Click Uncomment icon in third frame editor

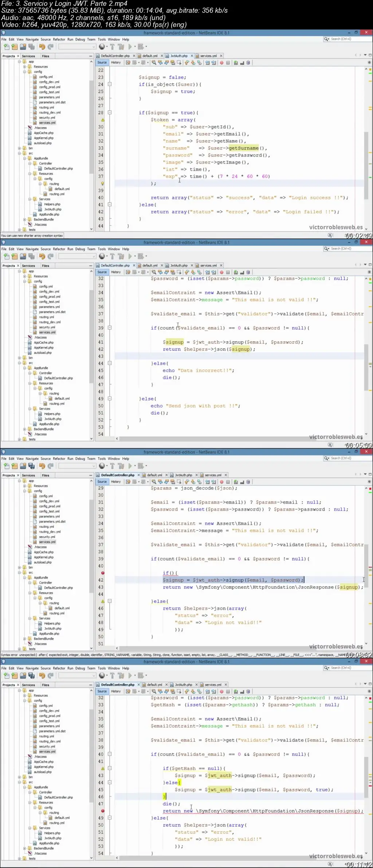[x=242, y=482]
